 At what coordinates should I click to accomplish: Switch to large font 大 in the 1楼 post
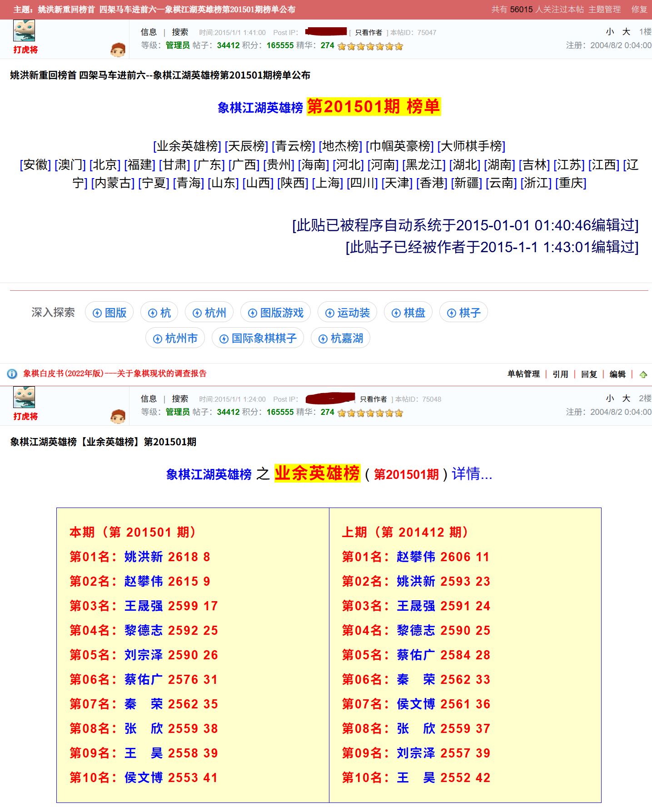pos(626,32)
